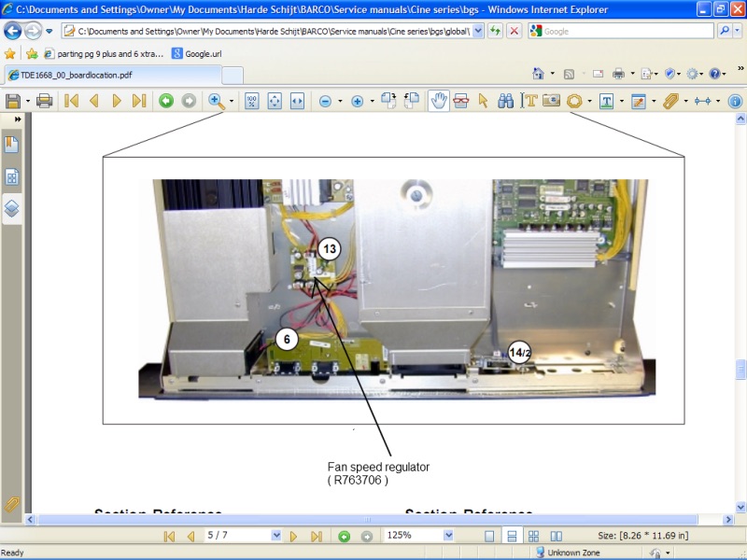Expand the address bar history dropdown

click(x=478, y=31)
